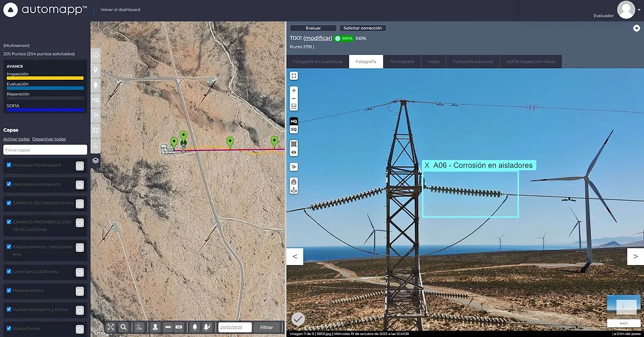Uncheck Linea Sarco 220Kv.kmz layer

pyautogui.click(x=9, y=272)
